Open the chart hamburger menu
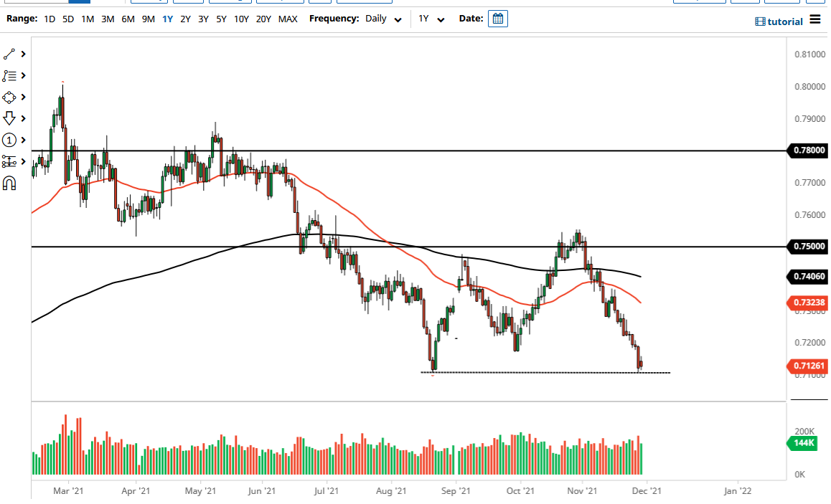The height and width of the screenshot is (504, 831). coord(816,21)
